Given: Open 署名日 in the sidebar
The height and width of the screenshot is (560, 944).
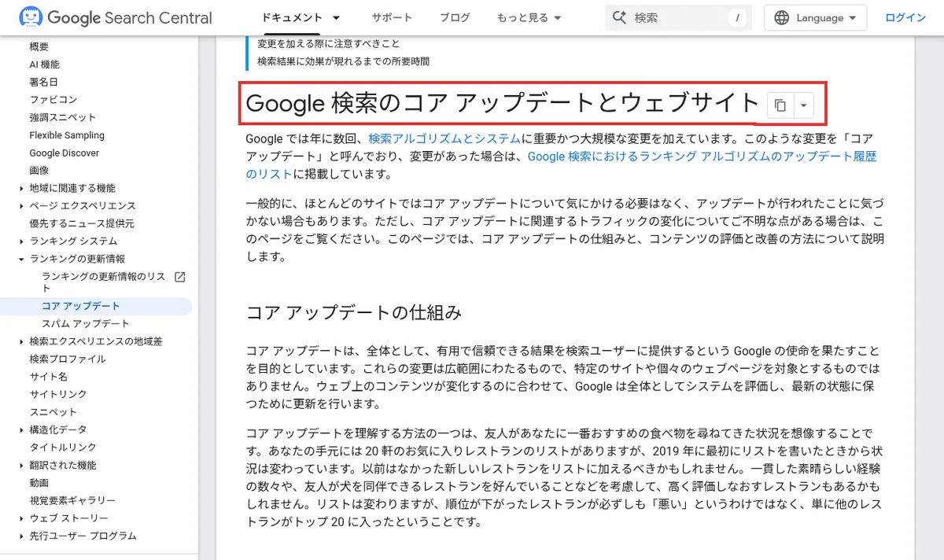Looking at the screenshot, I should click(44, 82).
